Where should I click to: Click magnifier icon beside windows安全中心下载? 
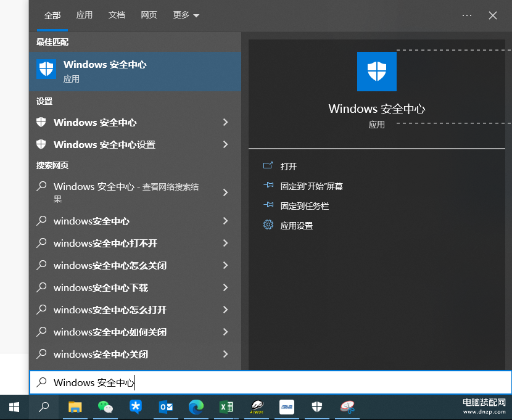tap(41, 287)
